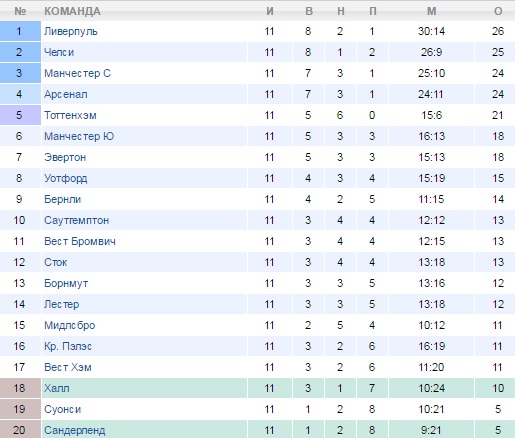515x438 pixels.
Task: Open the Бернли team link
Action: [x=63, y=199]
